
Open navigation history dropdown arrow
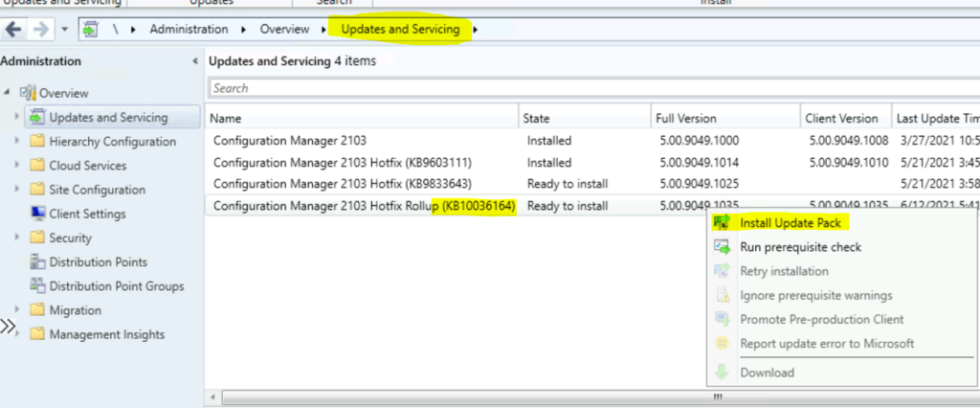65,30
